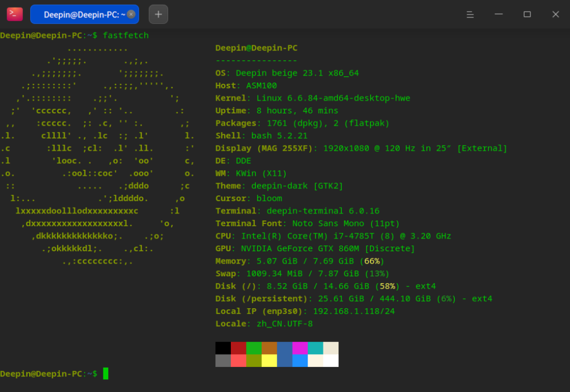Maximize the terminal window
The image size is (570, 392).
[527, 14]
